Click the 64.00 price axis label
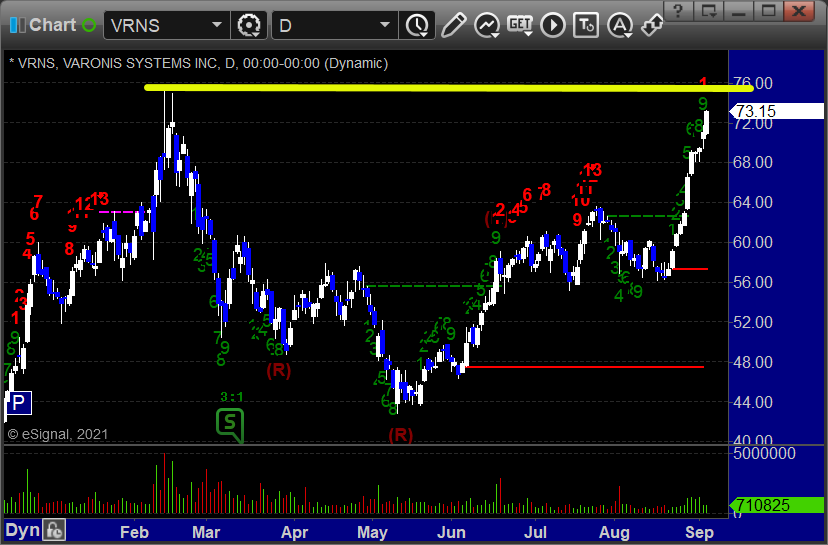Image resolution: width=828 pixels, height=545 pixels. click(x=753, y=202)
